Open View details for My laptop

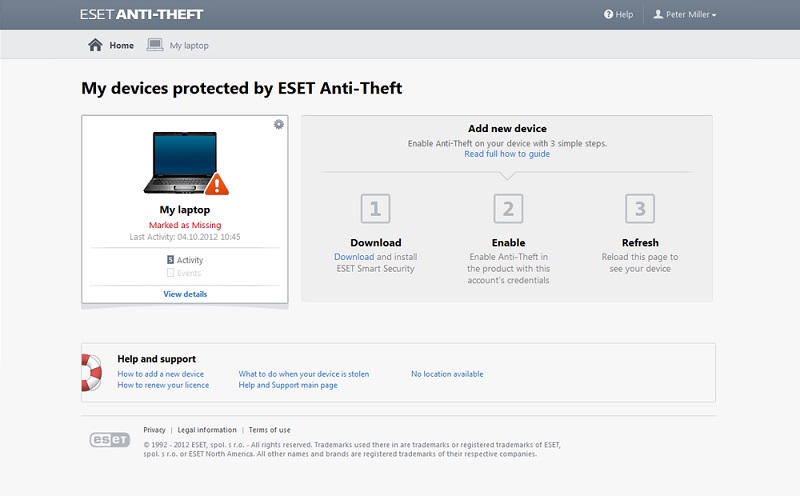(185, 294)
